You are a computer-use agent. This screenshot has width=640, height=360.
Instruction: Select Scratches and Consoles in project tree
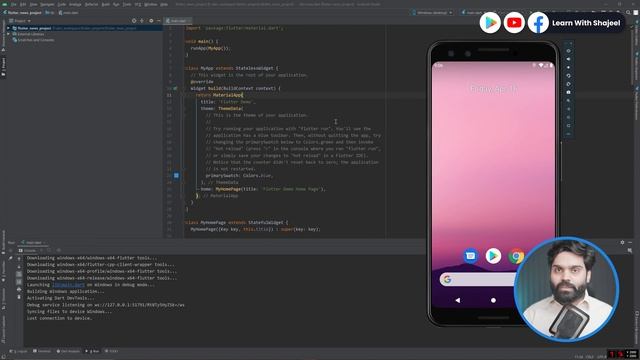[36, 40]
